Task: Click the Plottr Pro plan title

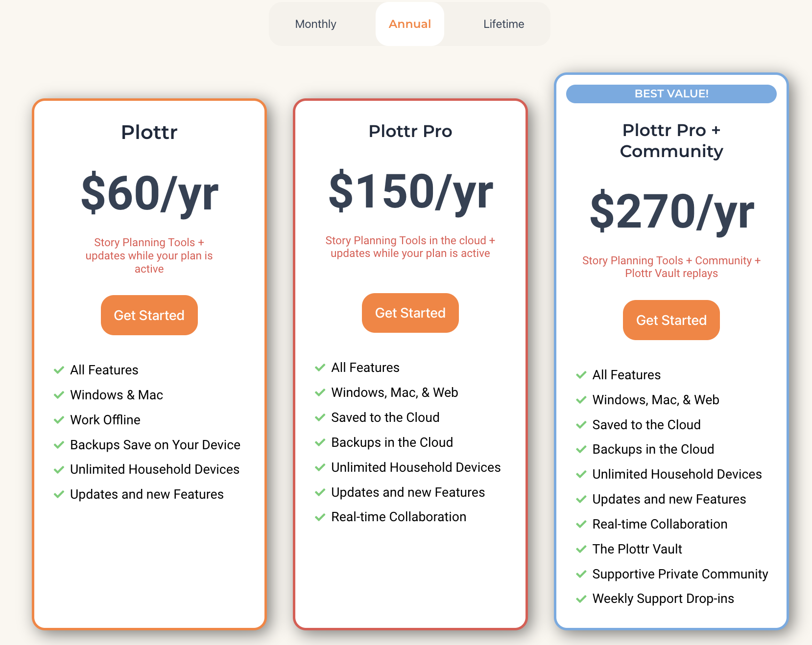Action: 410,131
